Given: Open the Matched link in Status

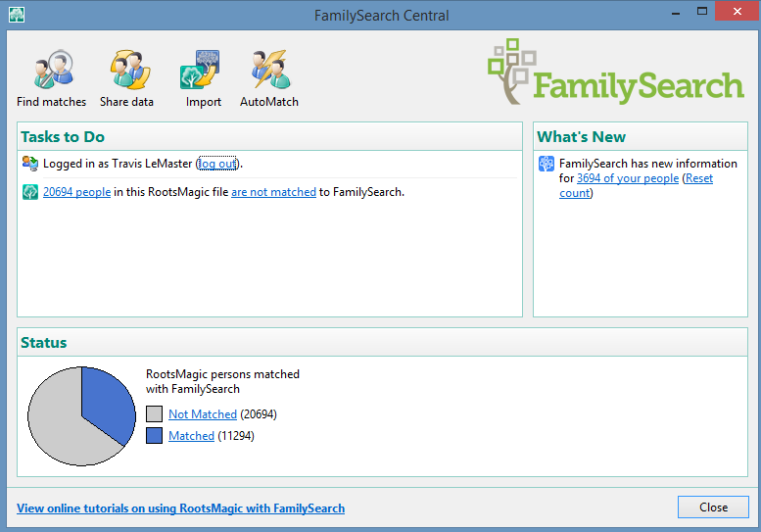Looking at the screenshot, I should pos(191,436).
